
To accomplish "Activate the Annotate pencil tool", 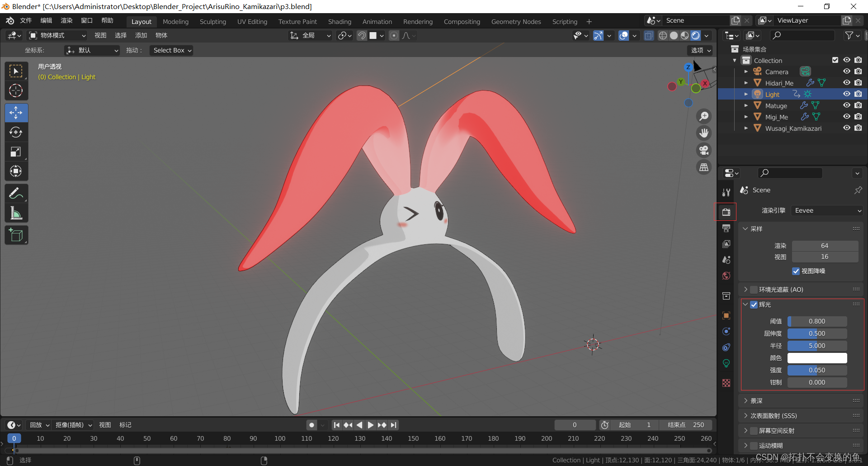I will [16, 194].
